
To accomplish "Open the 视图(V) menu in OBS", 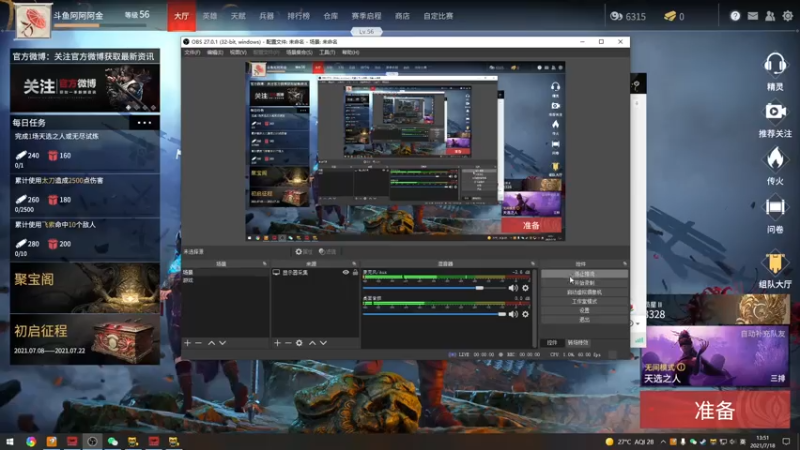I will (238, 53).
